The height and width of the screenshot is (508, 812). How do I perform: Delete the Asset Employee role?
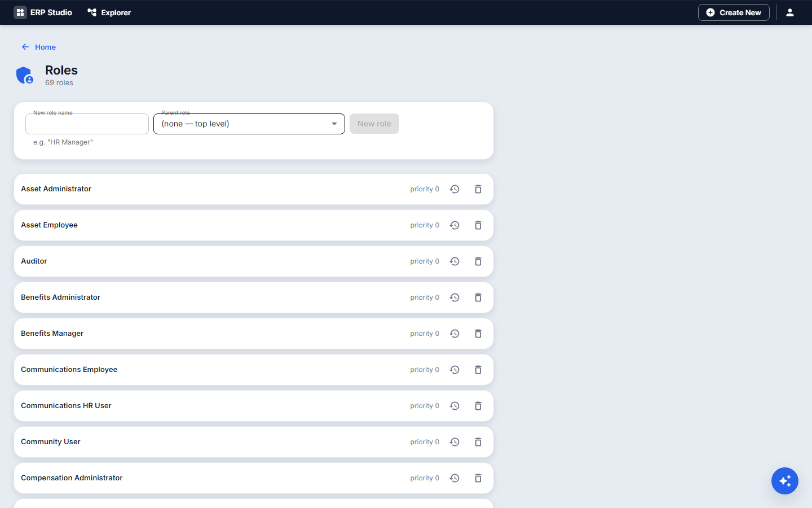[478, 225]
